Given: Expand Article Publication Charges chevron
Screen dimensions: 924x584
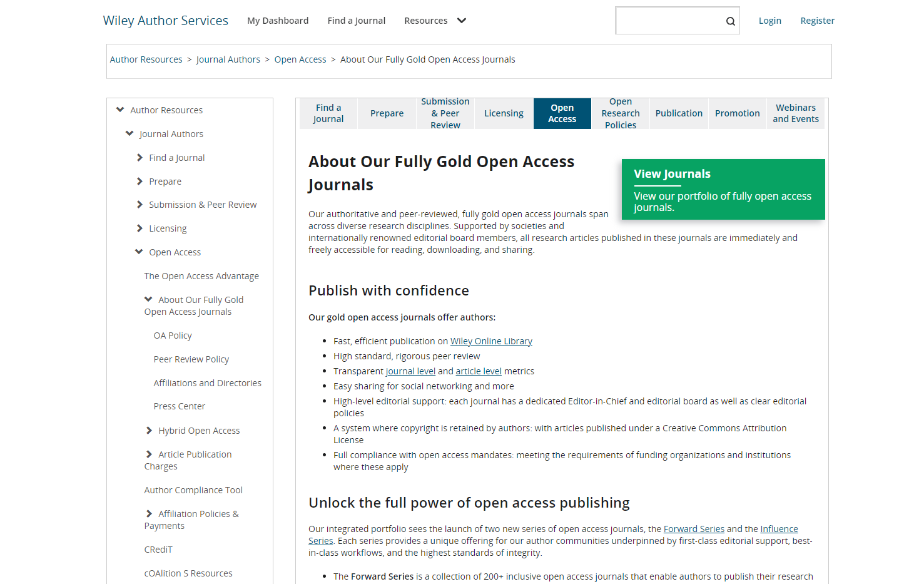Looking at the screenshot, I should (149, 454).
